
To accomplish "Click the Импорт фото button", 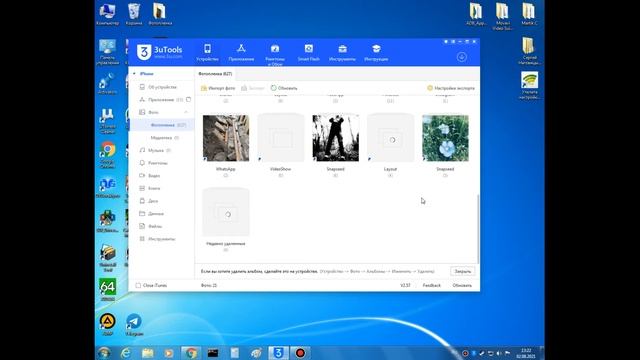I will (218, 88).
